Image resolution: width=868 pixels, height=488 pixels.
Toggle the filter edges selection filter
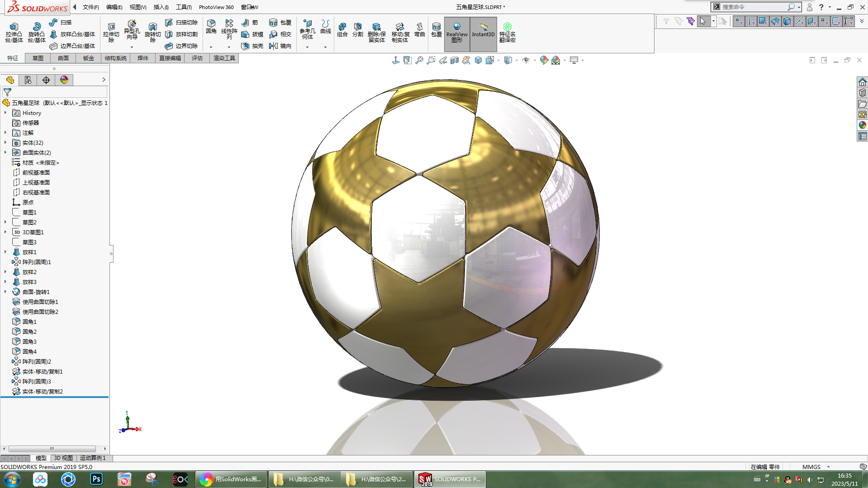(751, 21)
